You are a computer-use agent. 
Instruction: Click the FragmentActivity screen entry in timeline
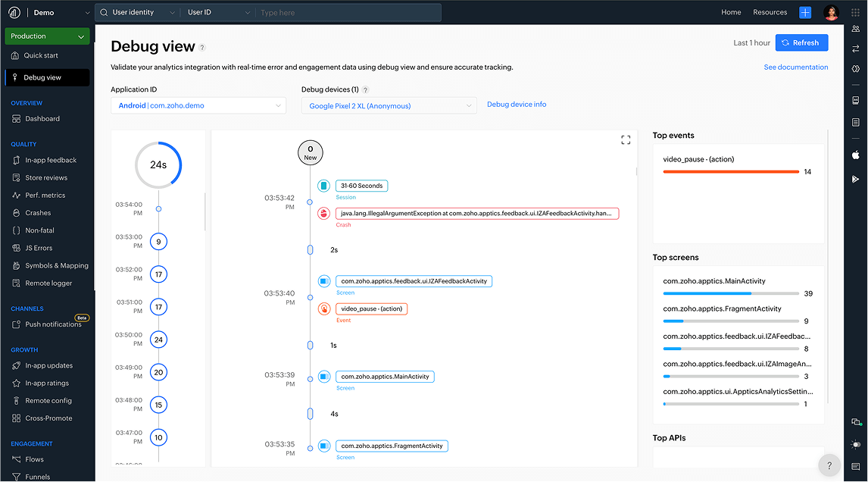[x=392, y=446]
